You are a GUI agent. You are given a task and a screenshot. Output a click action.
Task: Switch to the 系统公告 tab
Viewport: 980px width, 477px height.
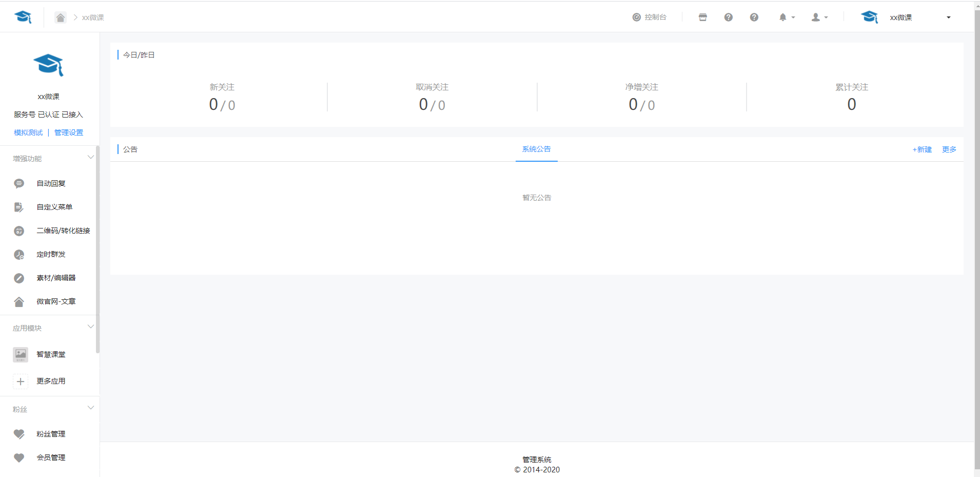click(536, 149)
